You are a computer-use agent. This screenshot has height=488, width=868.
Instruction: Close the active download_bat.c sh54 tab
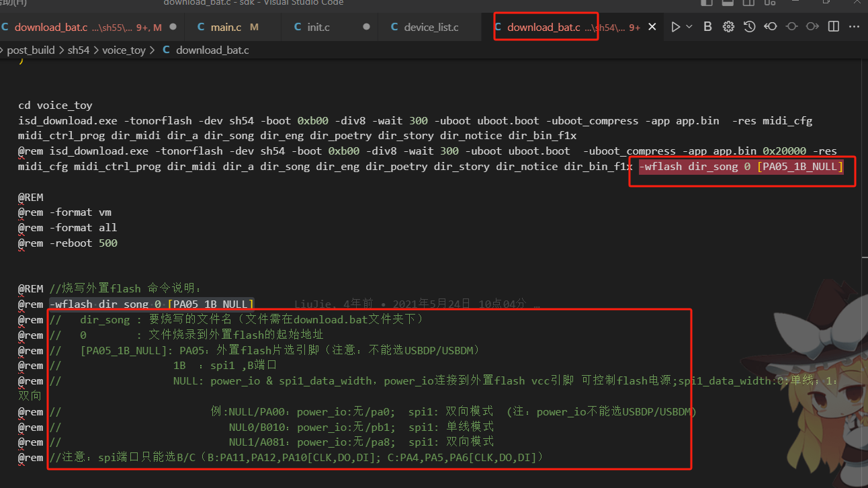pos(652,28)
